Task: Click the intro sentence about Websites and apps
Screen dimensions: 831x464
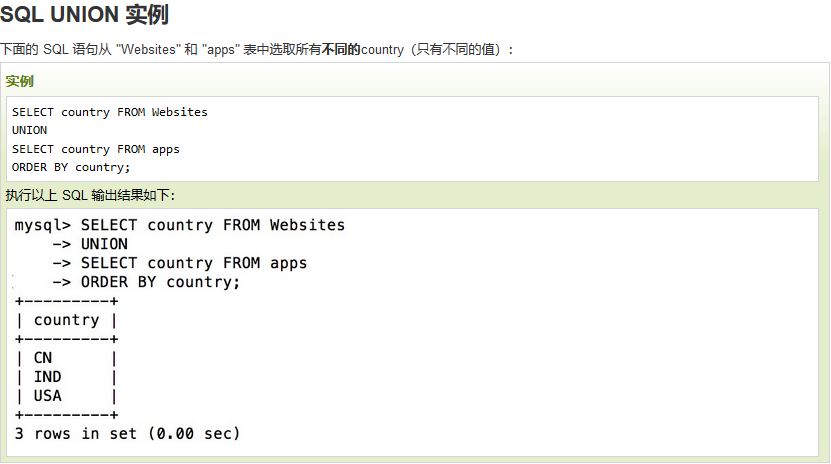Action: (257, 50)
